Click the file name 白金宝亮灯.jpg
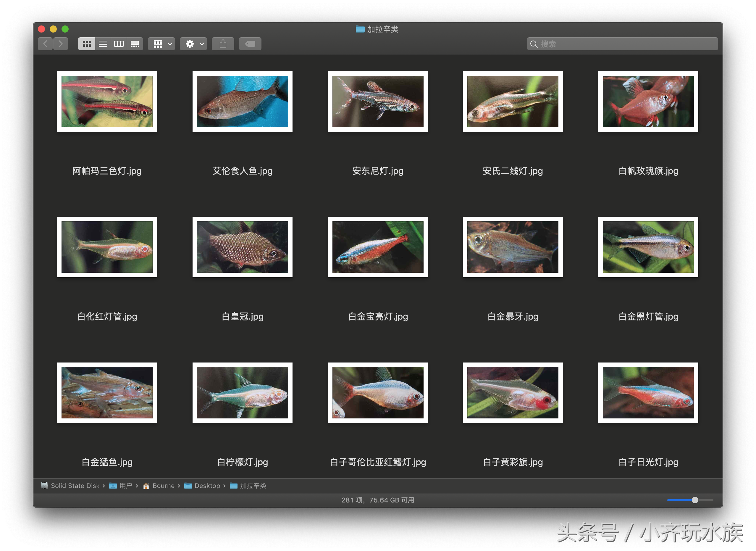 pos(378,317)
